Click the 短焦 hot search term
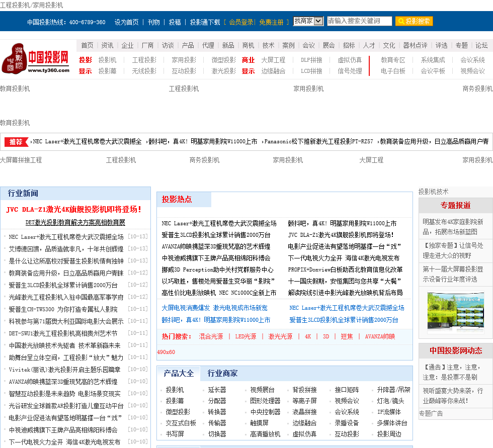The image size is (493, 448). pyautogui.click(x=347, y=336)
